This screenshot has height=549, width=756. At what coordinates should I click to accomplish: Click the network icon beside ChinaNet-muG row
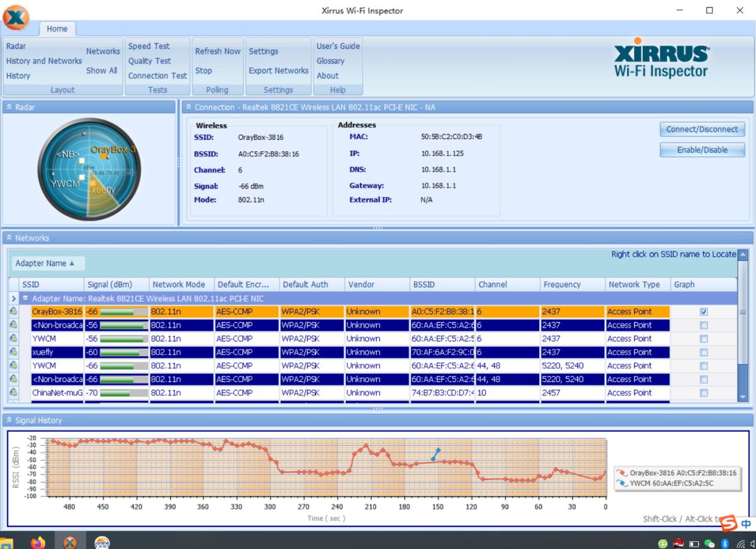point(13,393)
